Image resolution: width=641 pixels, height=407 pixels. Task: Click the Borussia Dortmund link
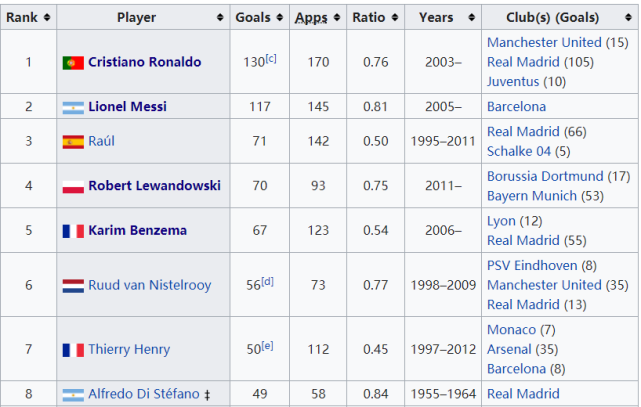pyautogui.click(x=545, y=176)
